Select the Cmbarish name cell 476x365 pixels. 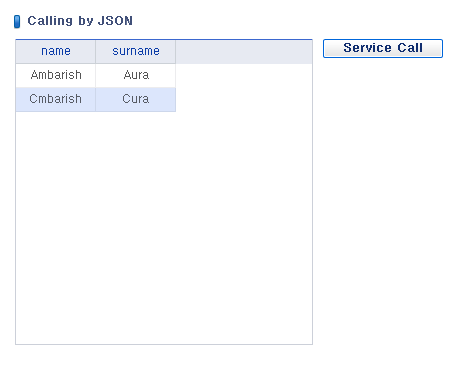click(x=56, y=99)
